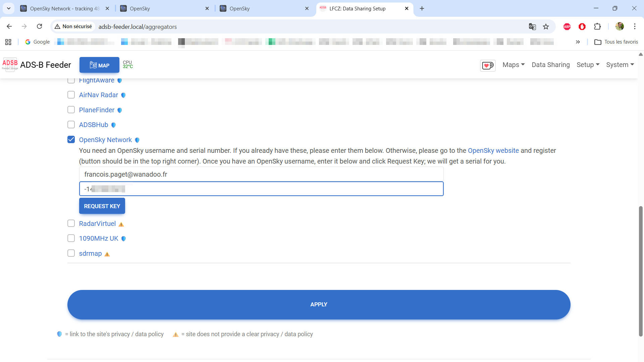The height and width of the screenshot is (362, 644).
Task: Open AirNav Radar privacy policy shield icon
Action: click(123, 95)
